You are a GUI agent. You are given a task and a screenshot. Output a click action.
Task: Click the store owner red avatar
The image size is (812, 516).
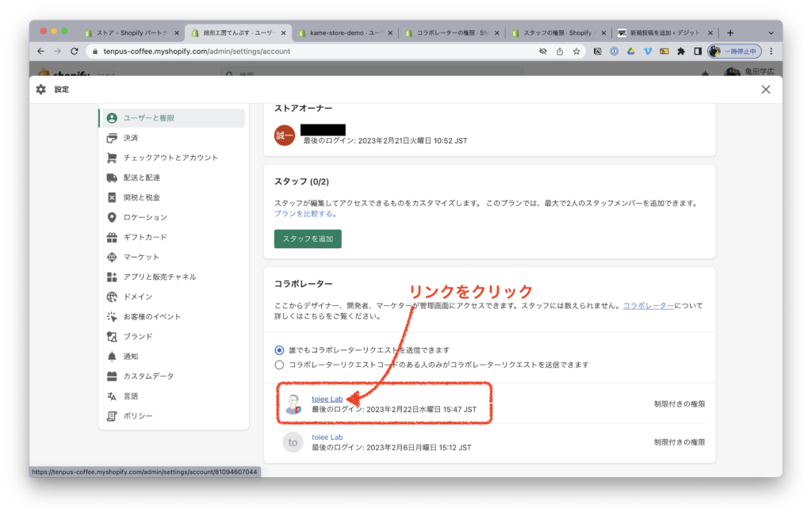point(285,136)
